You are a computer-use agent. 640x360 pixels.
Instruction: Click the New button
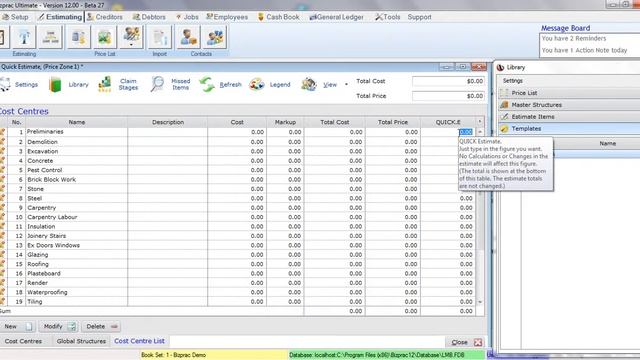coord(18,327)
